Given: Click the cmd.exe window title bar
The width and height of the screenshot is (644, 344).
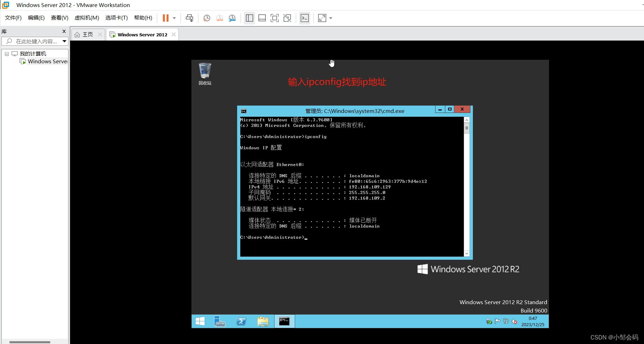Looking at the screenshot, I should 355,111.
